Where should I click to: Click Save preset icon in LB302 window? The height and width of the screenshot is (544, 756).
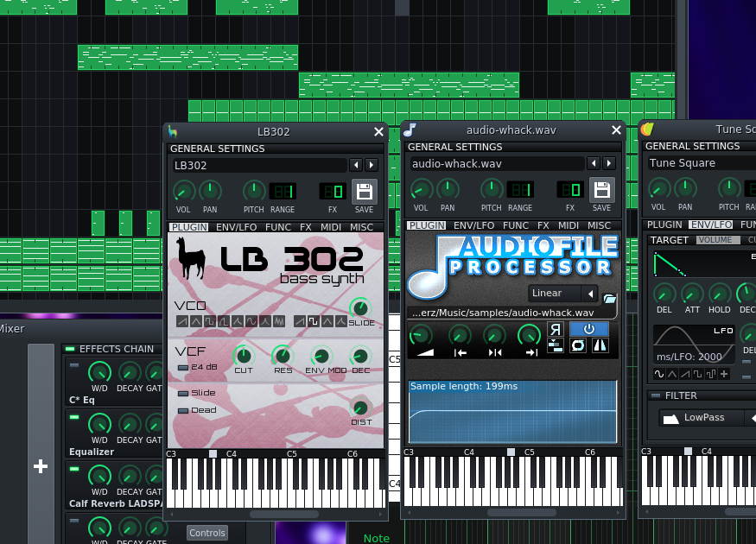tap(364, 192)
